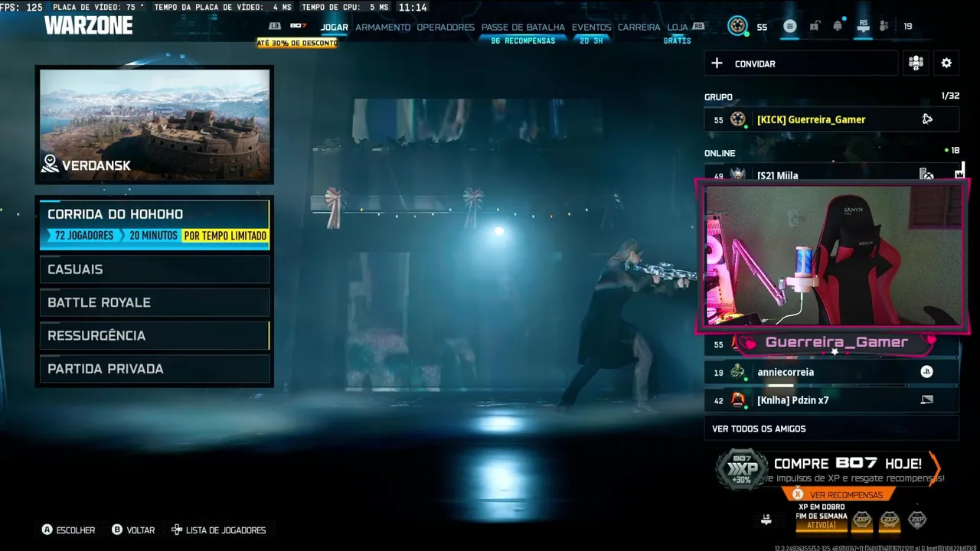Screen dimensions: 980x551
Task: Click Ver Recompensas button
Action: (x=838, y=494)
